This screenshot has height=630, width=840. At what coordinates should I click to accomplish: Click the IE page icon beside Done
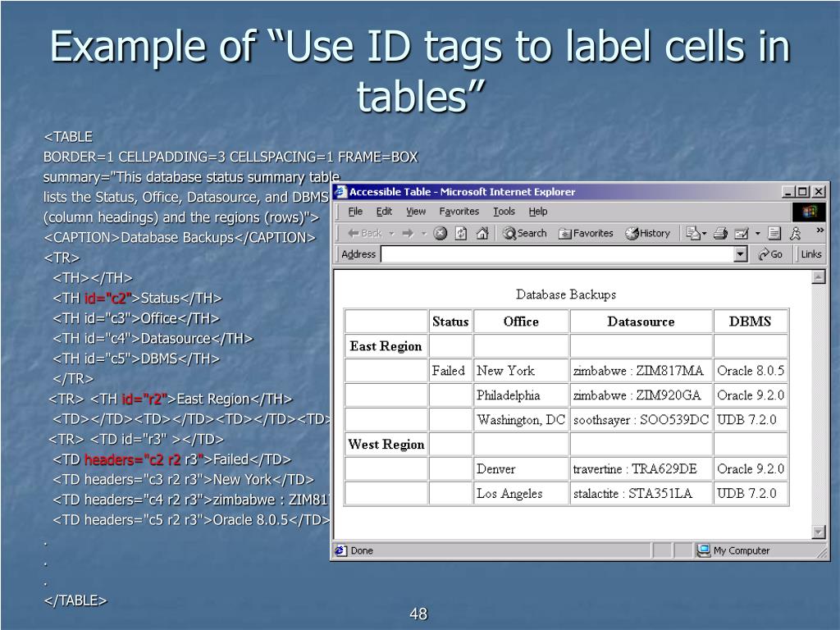340,550
